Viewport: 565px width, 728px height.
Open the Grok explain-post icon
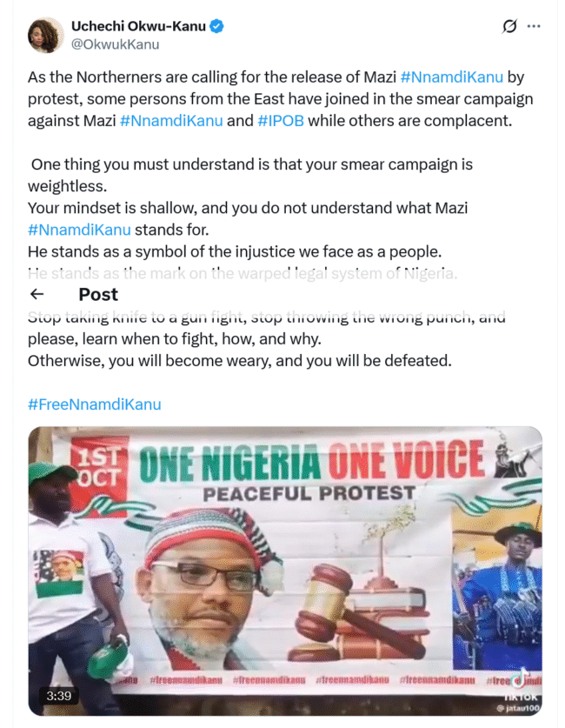[510, 27]
